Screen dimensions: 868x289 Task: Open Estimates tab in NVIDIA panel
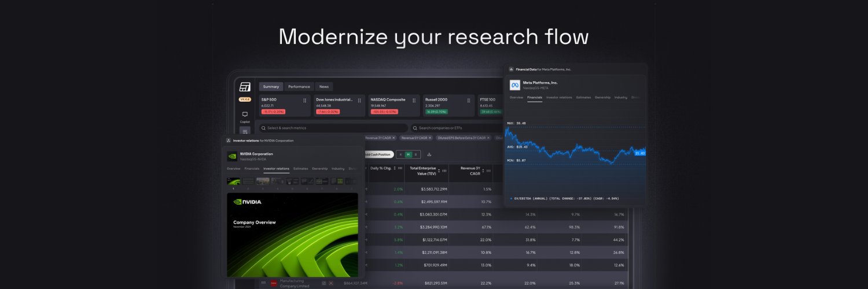[x=300, y=168]
